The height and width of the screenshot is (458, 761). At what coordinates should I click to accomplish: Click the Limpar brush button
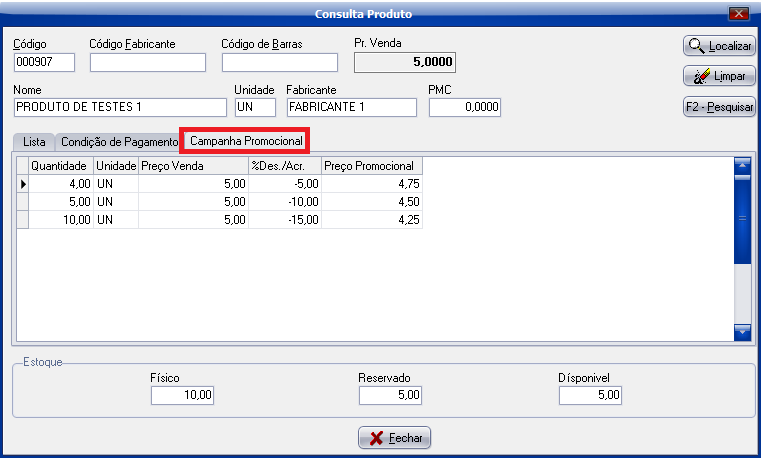pos(719,76)
